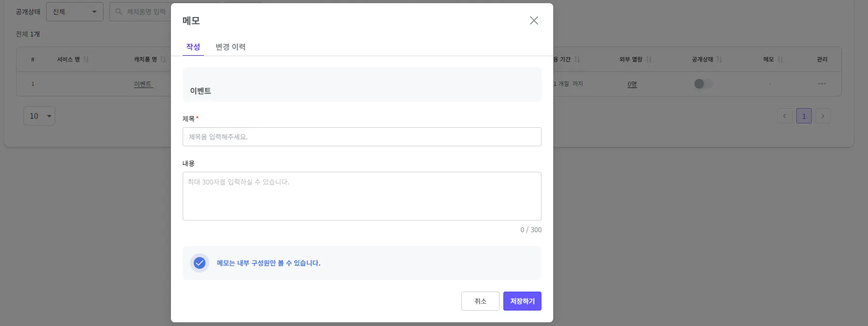This screenshot has height=326, width=868.
Task: Click the 저장하기 button
Action: [x=522, y=301]
